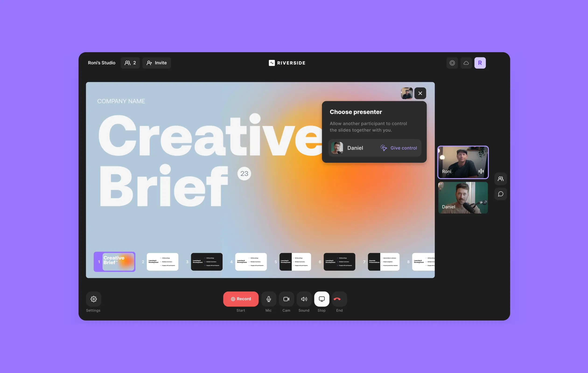Open Roni's Studio workspace
Viewport: 588px width, 373px height.
pos(101,62)
